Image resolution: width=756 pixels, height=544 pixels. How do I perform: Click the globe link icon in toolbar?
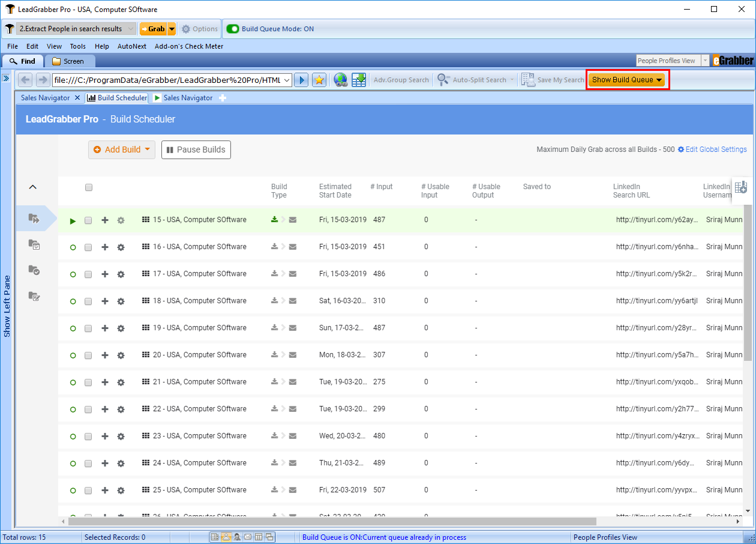pos(340,80)
